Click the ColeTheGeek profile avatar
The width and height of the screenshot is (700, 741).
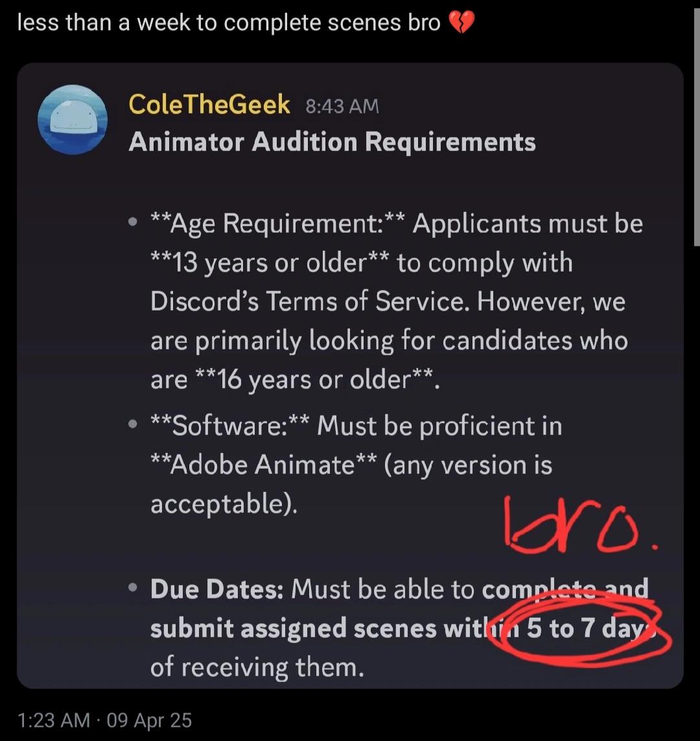point(71,120)
